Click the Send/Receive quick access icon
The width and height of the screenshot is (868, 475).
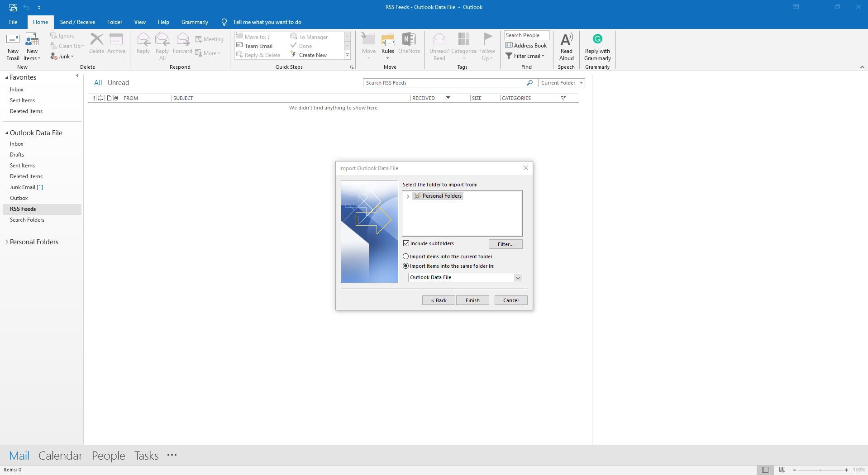click(x=13, y=7)
